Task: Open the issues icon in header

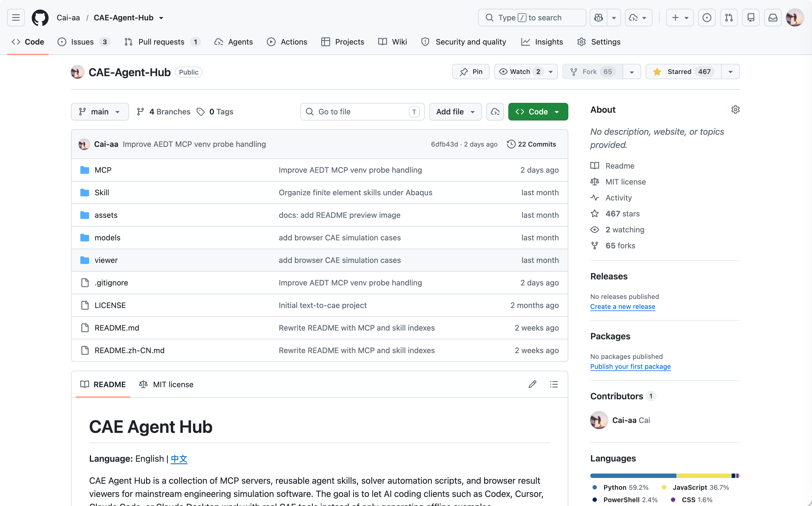Action: pos(707,17)
